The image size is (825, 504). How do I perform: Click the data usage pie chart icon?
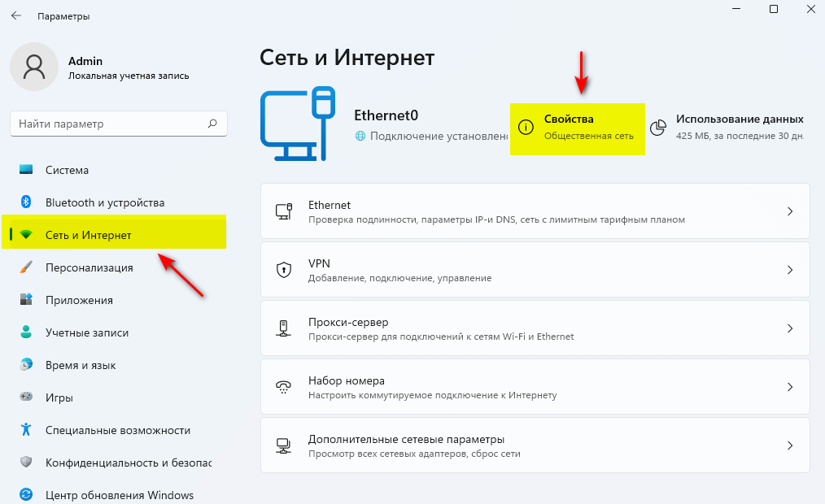(x=658, y=128)
